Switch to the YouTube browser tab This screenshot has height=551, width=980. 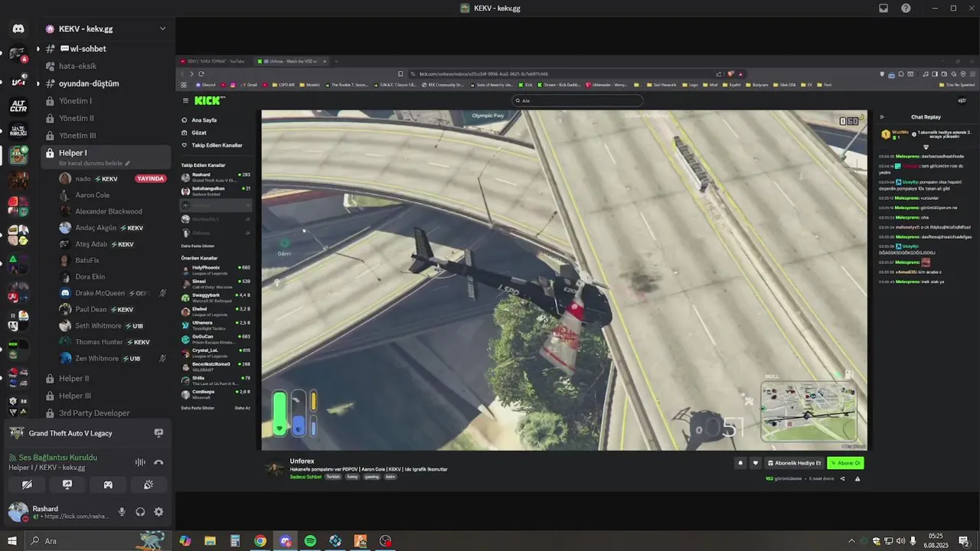point(214,61)
